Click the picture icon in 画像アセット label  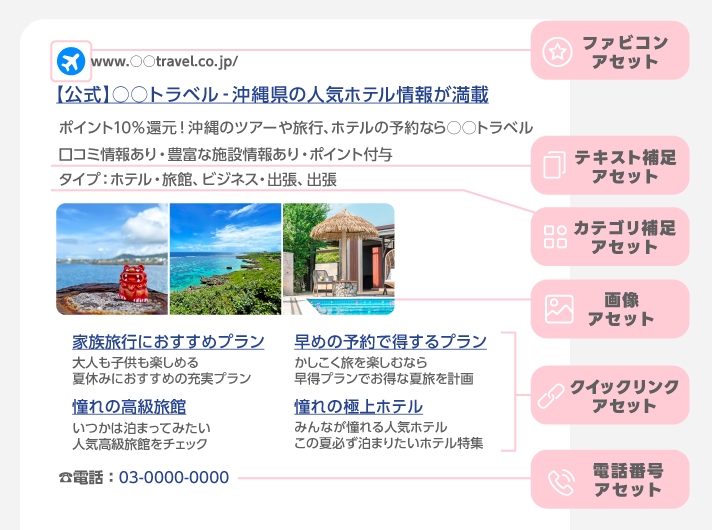click(559, 309)
